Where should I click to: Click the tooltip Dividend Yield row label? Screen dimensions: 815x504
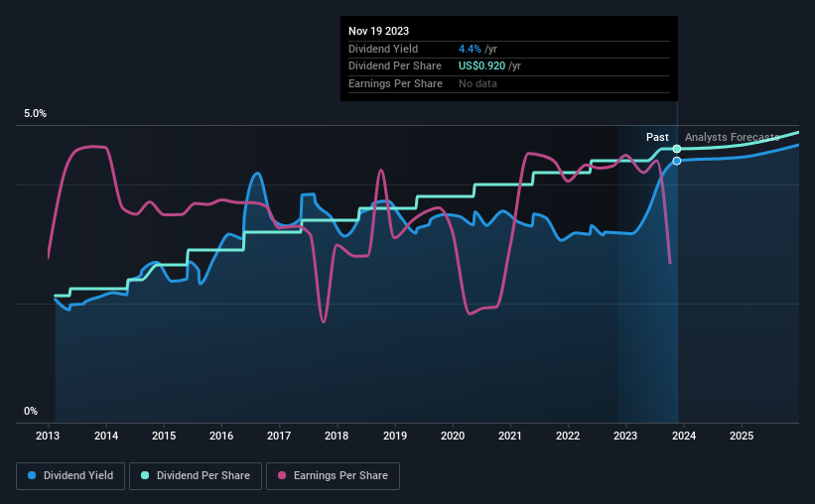383,49
